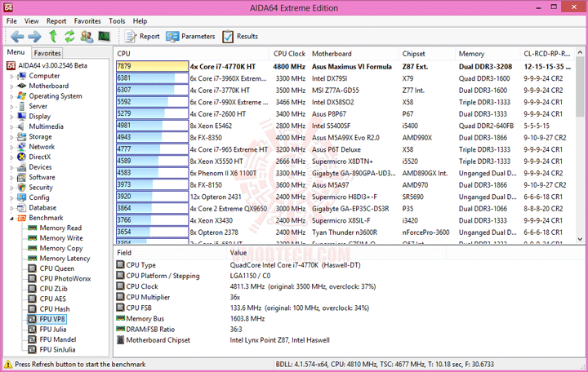
Task: Click the warning icon in status bar
Action: point(8,364)
